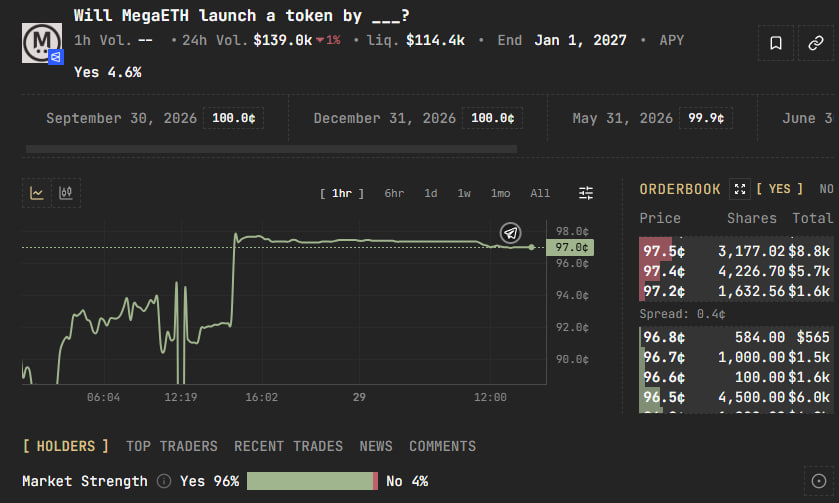This screenshot has width=839, height=503.
Task: Choose the December 31, 2026 outcome
Action: 418,118
